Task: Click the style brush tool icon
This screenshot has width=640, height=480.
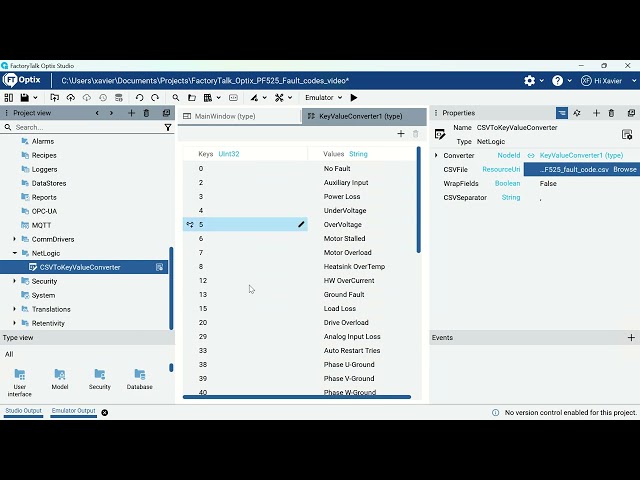Action: tap(254, 98)
